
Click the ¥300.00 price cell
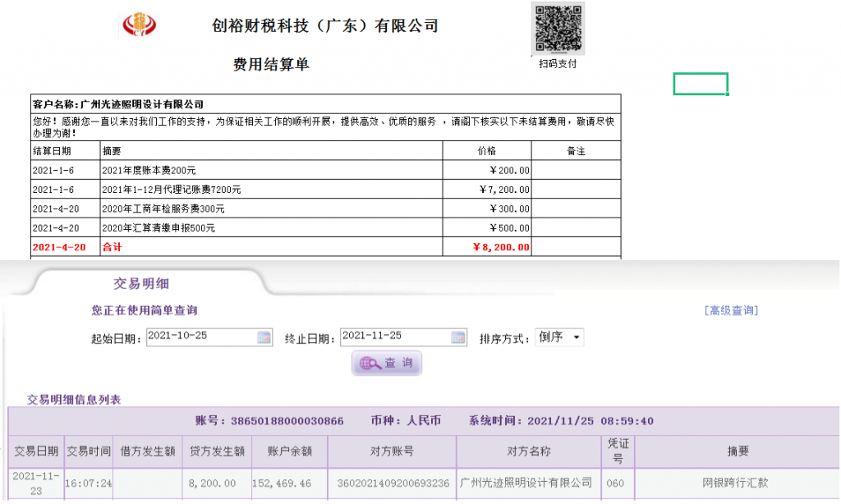tap(487, 209)
